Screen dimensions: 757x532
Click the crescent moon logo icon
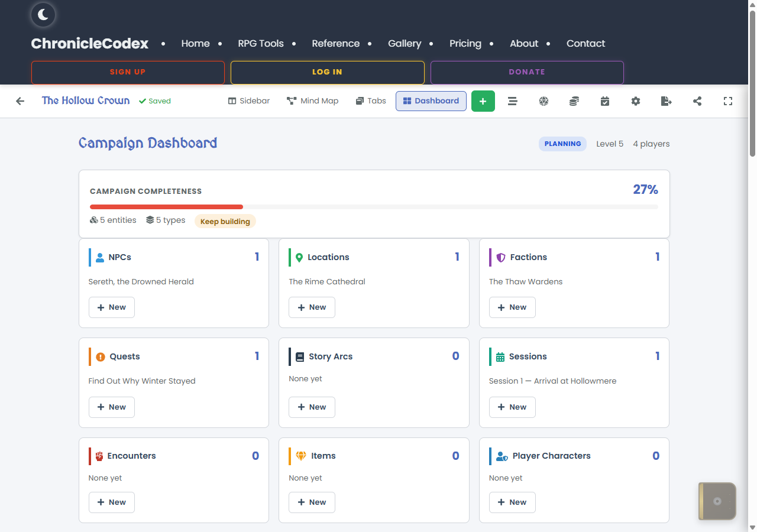click(x=43, y=15)
